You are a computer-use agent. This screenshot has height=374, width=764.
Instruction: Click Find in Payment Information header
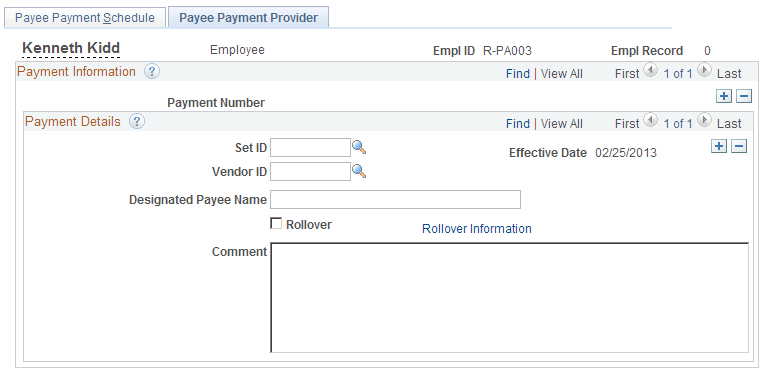pos(518,74)
